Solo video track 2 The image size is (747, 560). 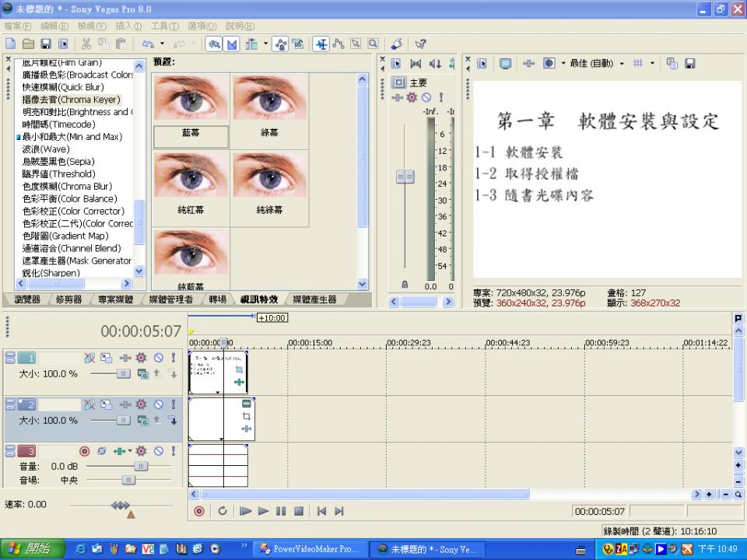(172, 404)
